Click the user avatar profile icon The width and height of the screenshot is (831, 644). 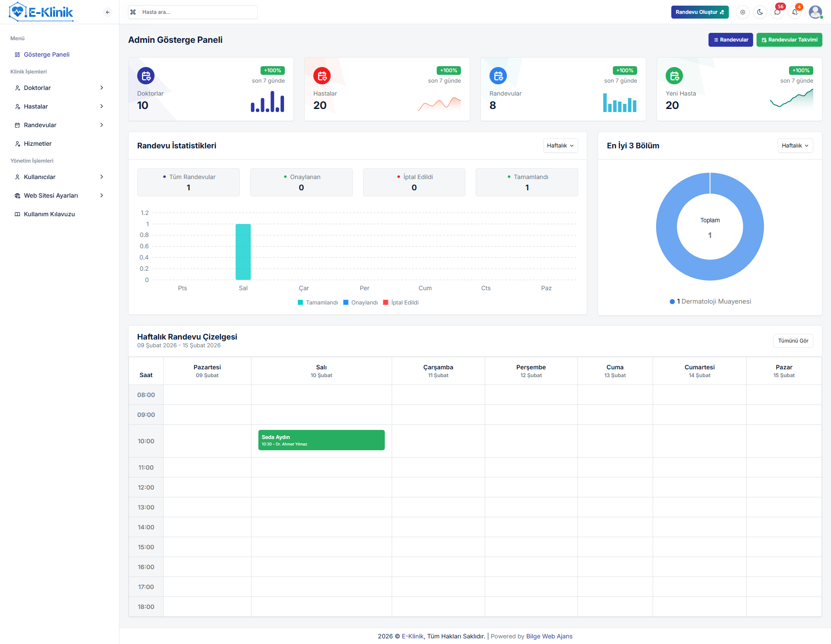coord(815,12)
